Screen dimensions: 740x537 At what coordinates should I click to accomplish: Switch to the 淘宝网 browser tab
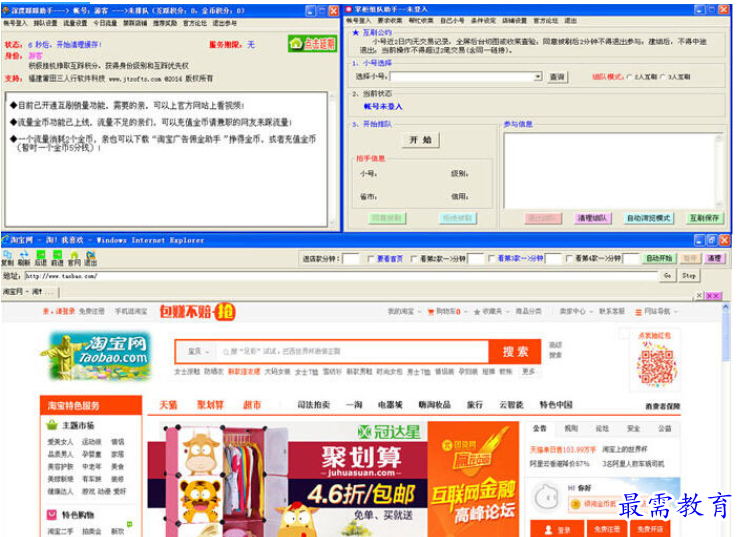(28, 292)
